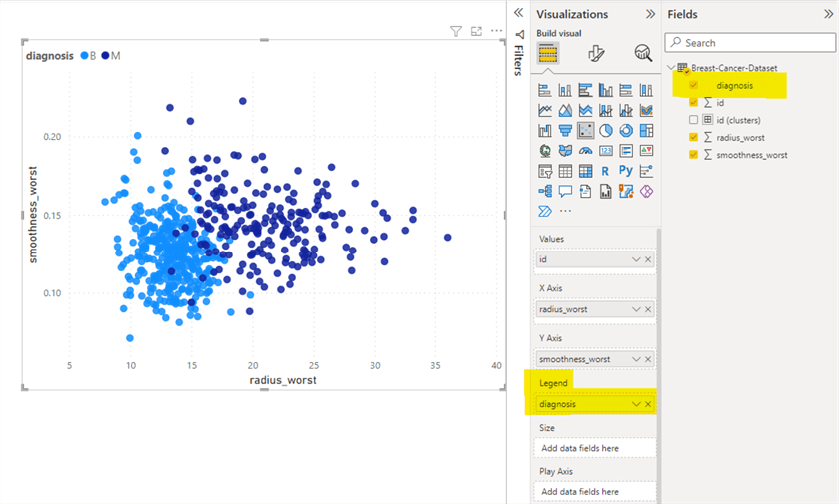
Task: Select the line chart visual
Action: click(544, 110)
